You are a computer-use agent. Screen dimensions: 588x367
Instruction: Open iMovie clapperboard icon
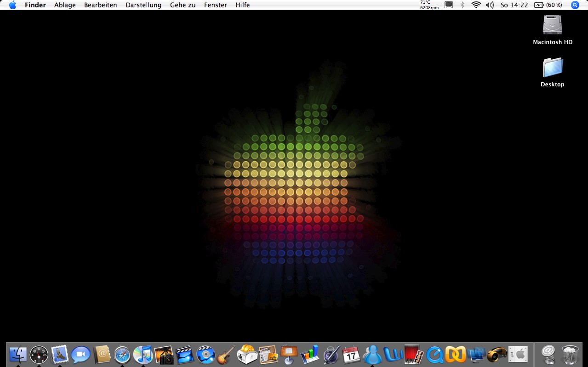(x=185, y=355)
